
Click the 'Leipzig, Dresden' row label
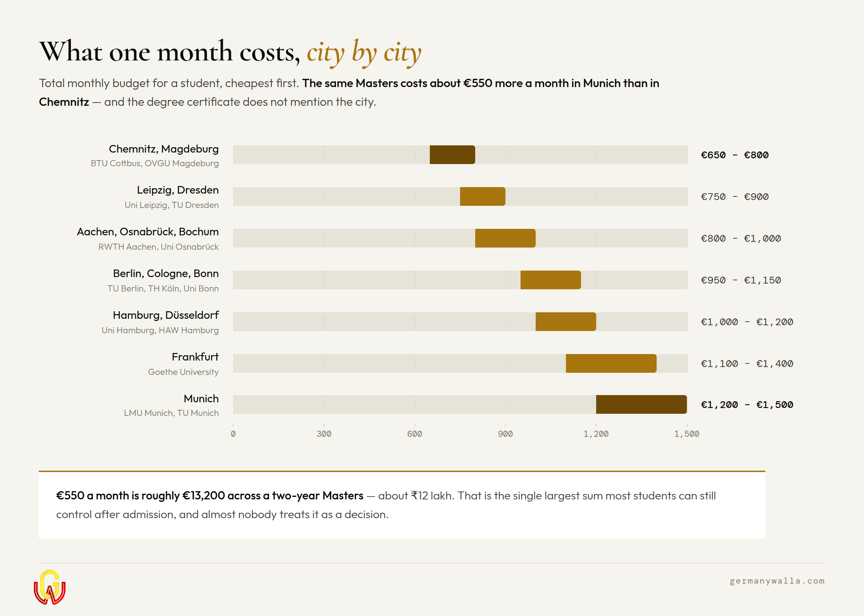pyautogui.click(x=177, y=190)
